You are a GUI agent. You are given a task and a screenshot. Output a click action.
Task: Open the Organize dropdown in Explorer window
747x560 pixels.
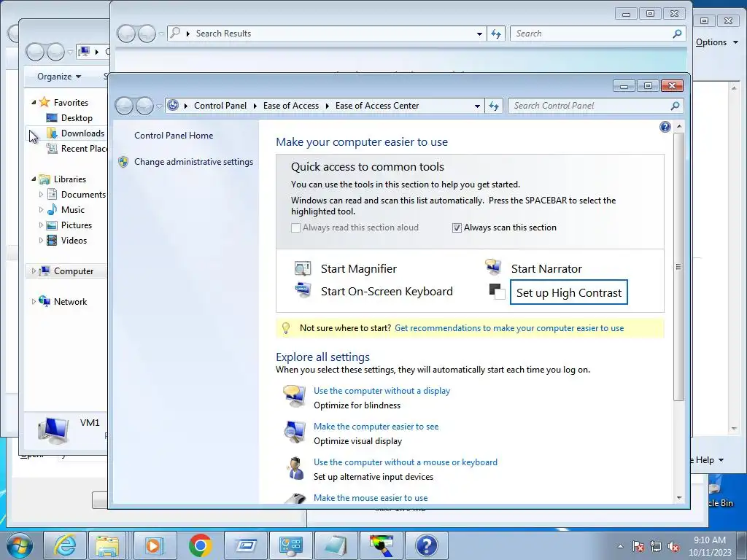click(59, 77)
